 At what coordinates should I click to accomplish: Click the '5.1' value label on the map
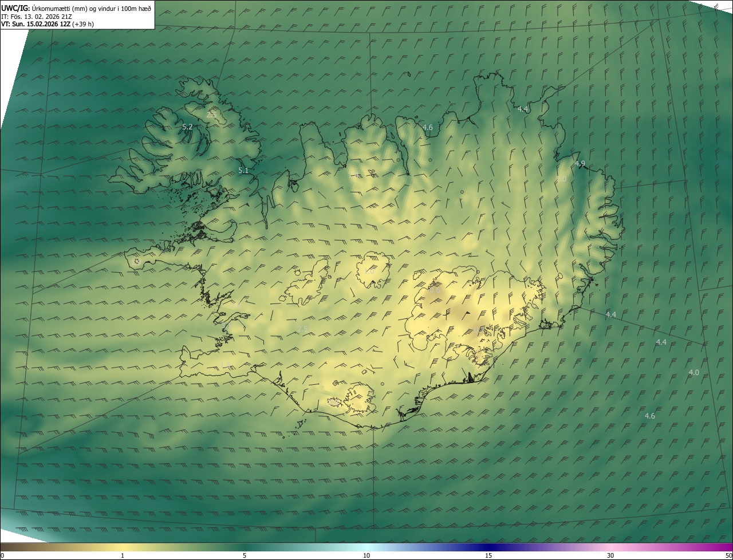pos(243,171)
